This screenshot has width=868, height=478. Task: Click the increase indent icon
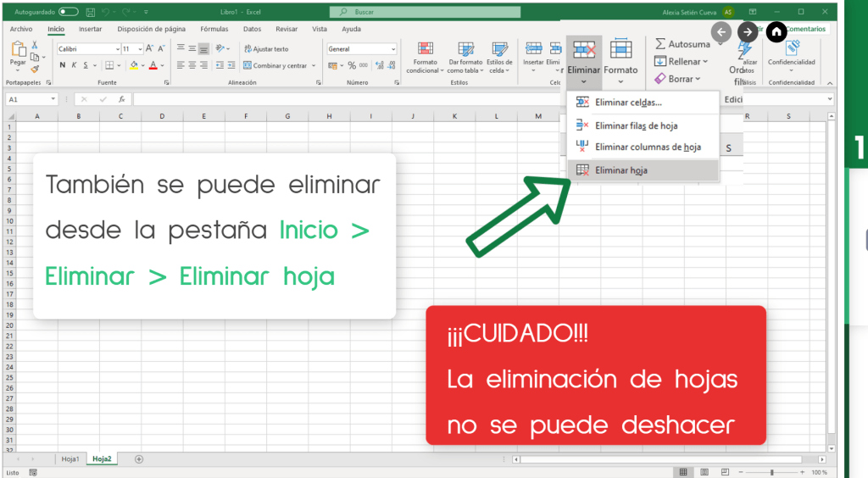[x=231, y=65]
